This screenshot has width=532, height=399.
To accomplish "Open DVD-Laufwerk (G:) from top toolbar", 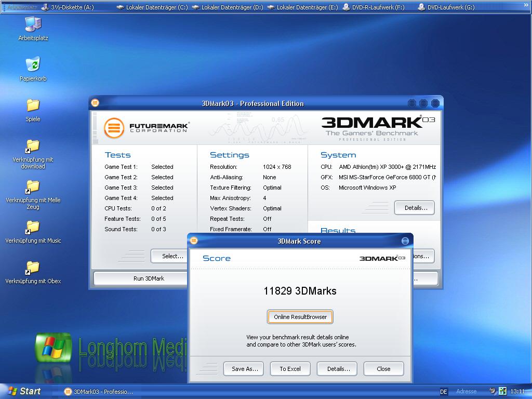I will point(446,7).
